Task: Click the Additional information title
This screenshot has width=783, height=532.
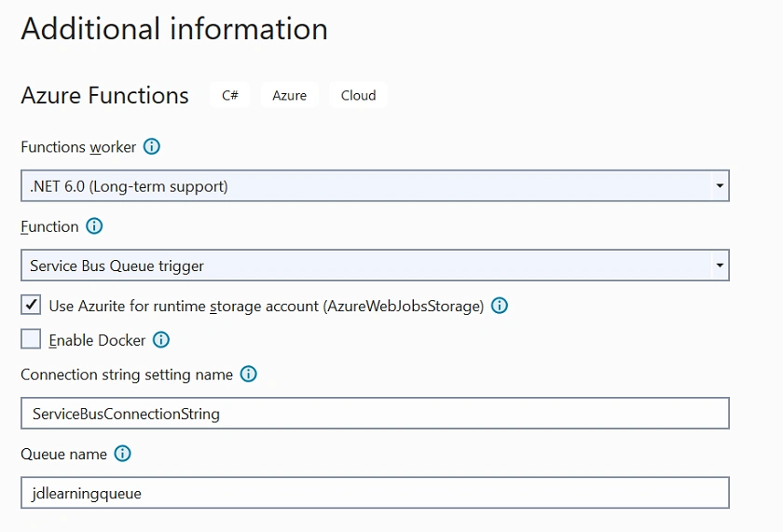Action: 174,29
